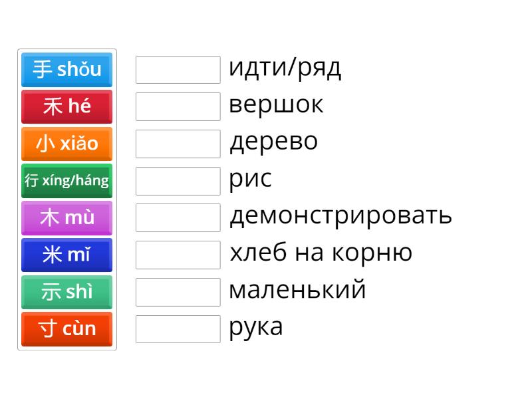Image resolution: width=532 pixels, height=399 pixels.
Task: Select the answer slot next to рука
Action: pyautogui.click(x=178, y=329)
